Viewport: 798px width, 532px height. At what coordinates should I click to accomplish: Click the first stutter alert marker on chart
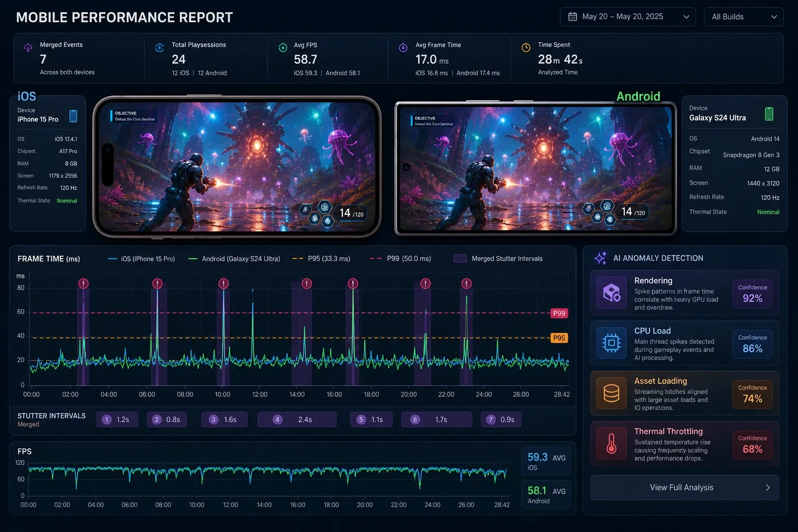(84, 284)
